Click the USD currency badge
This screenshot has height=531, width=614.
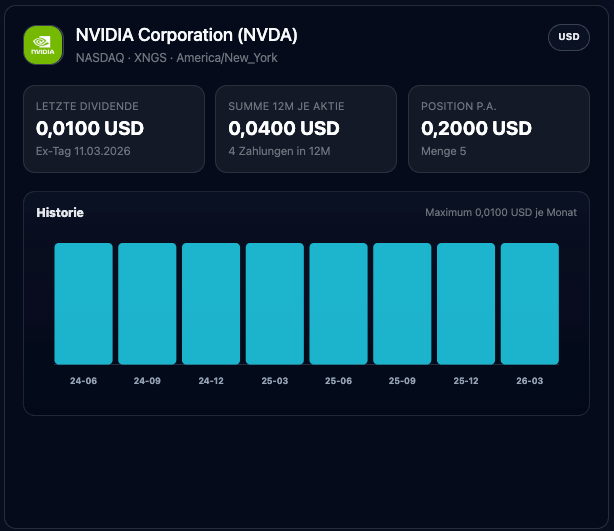pyautogui.click(x=568, y=37)
